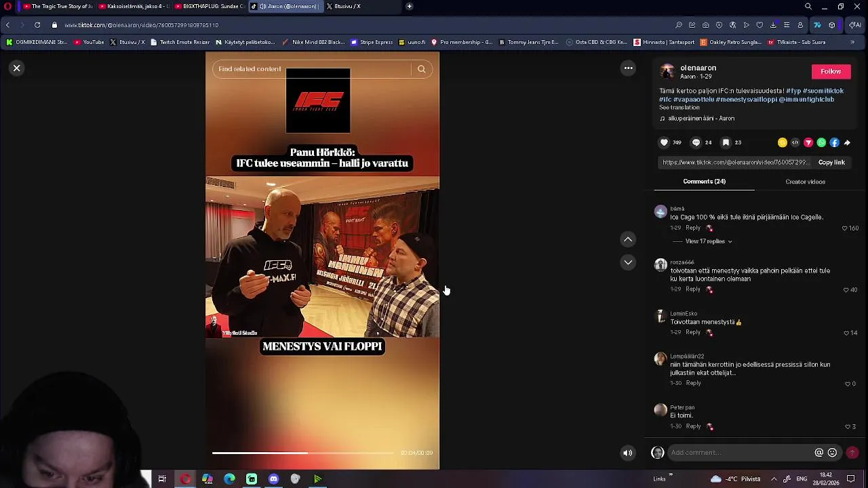
Task: Bookmark the video with save icon
Action: coord(726,142)
